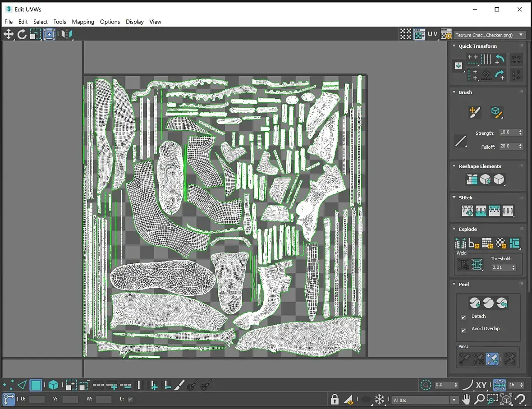Activate Polygon sub-object selection mode
Viewport: 532px width, 409px height.
tap(36, 385)
